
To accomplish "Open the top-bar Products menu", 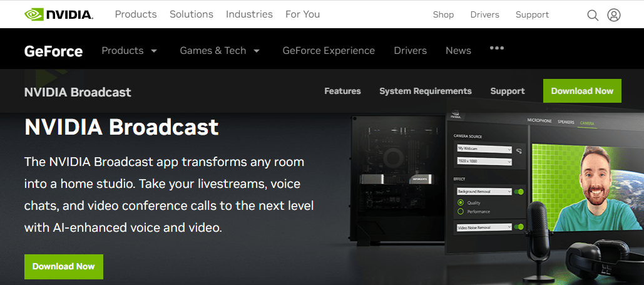I will point(136,14).
